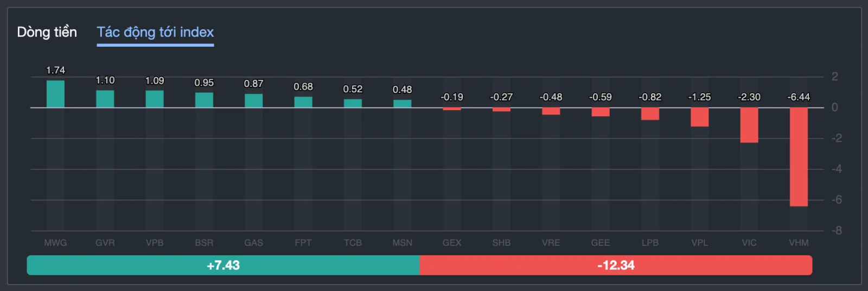
Task: Click the -12.34 red total bar
Action: click(x=616, y=265)
